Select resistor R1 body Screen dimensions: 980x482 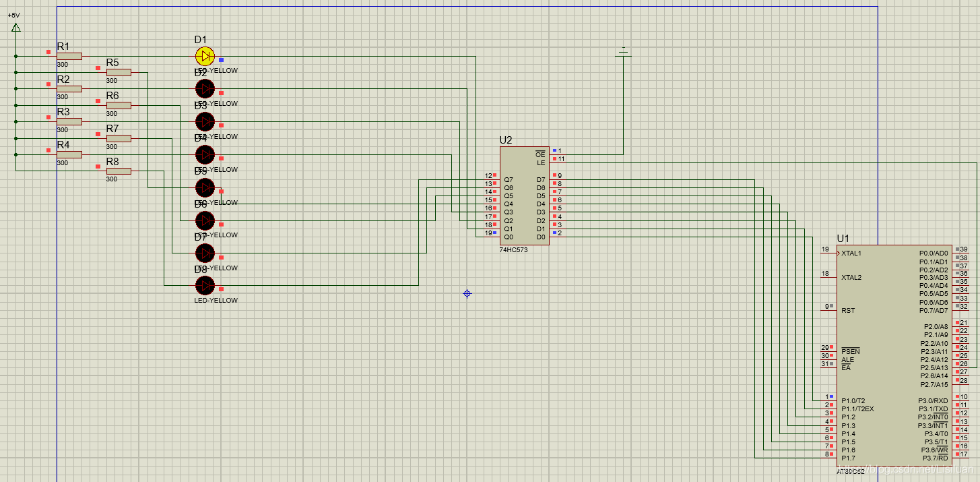coord(69,56)
